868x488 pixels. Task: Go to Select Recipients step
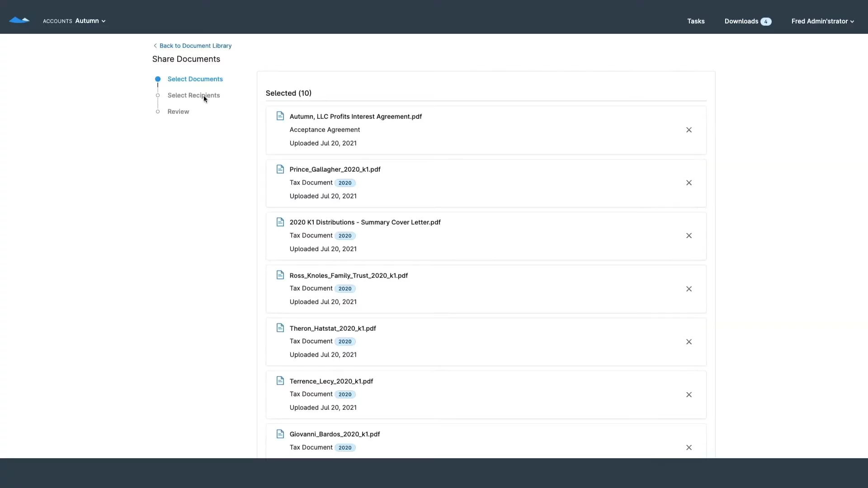[193, 95]
